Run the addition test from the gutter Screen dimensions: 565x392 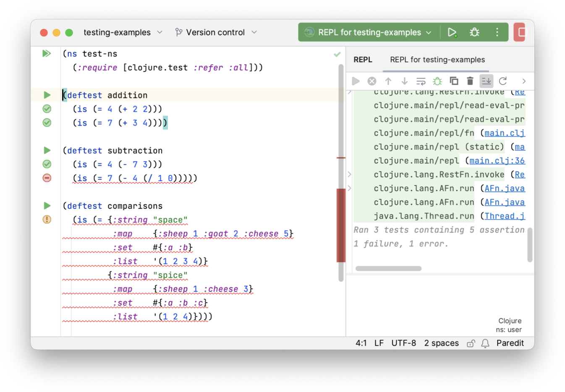point(47,95)
